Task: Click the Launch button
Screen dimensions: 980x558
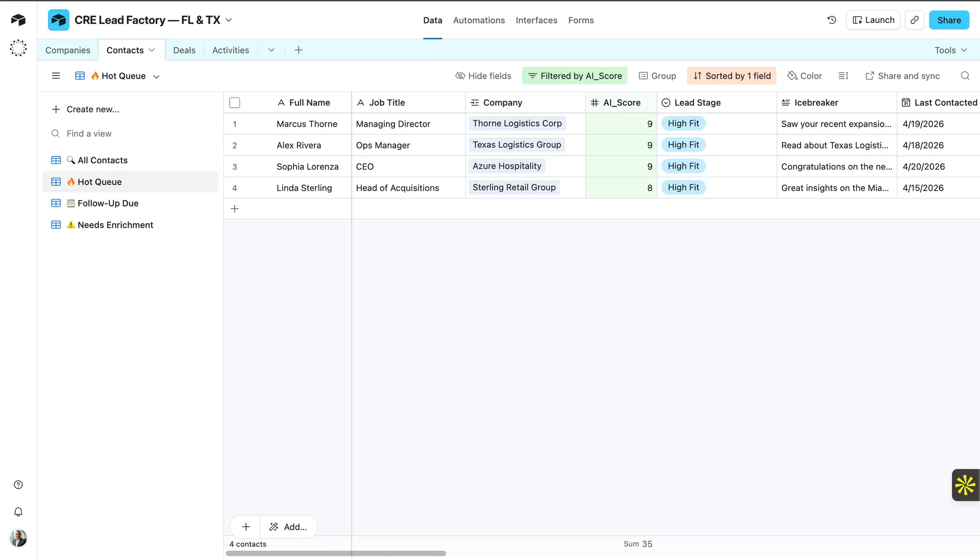Action: pyautogui.click(x=873, y=20)
